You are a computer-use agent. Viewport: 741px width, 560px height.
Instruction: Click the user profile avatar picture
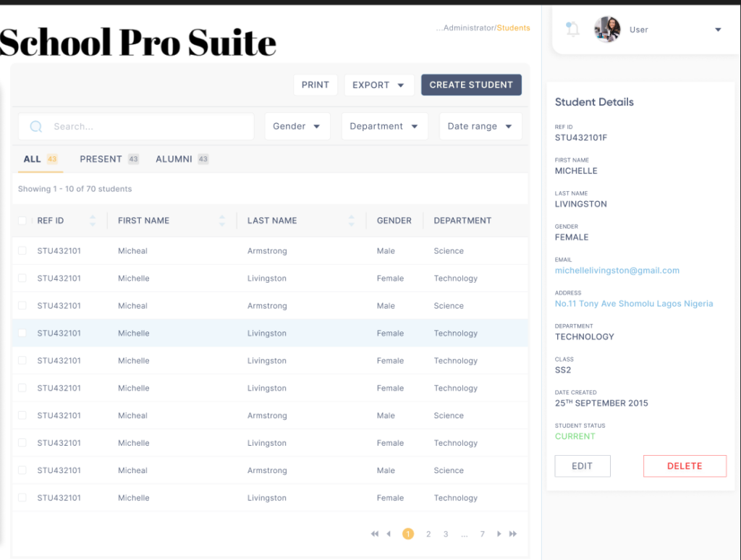(606, 29)
